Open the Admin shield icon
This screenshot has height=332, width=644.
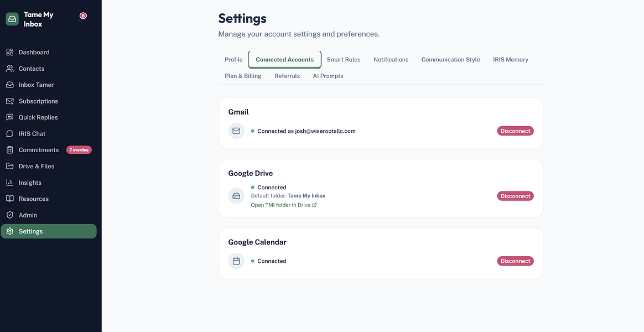tap(10, 215)
